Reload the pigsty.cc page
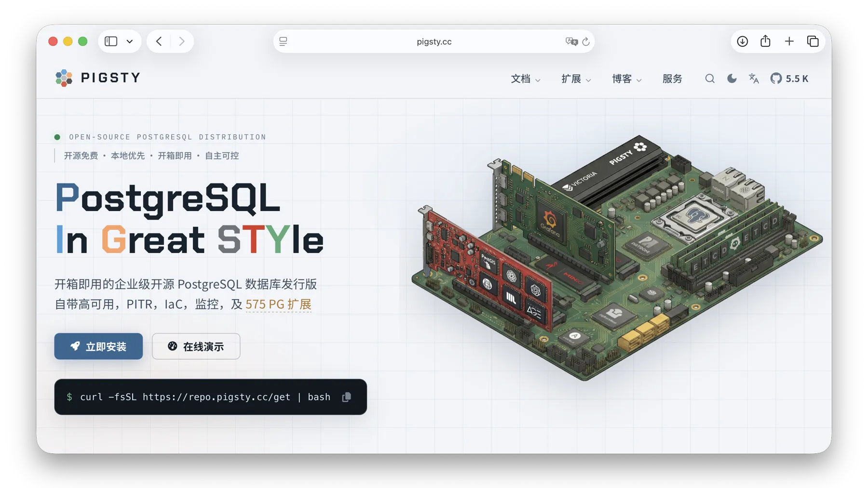 click(586, 41)
